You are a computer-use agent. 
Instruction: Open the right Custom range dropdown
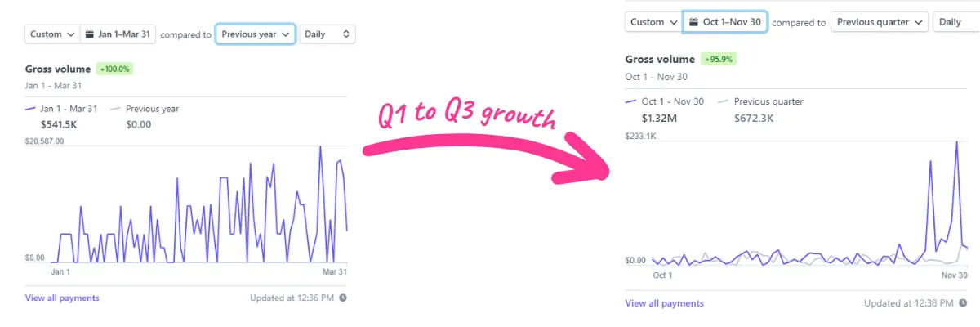[653, 22]
